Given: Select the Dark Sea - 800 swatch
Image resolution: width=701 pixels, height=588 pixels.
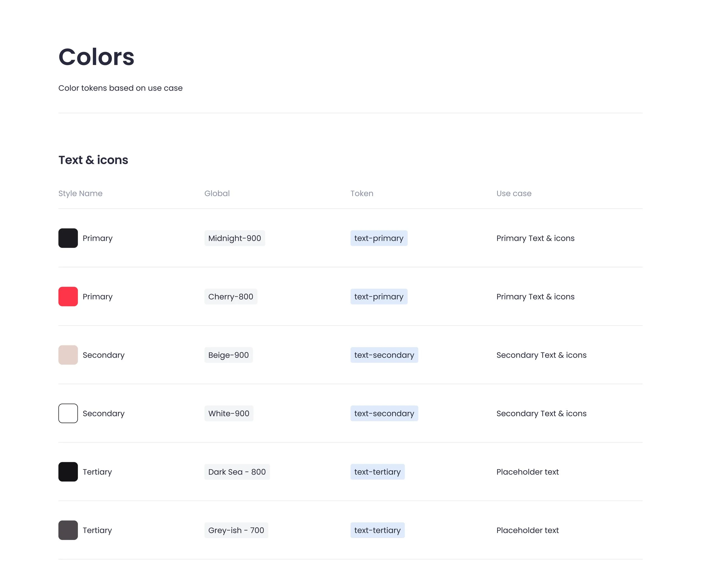Looking at the screenshot, I should pos(68,472).
